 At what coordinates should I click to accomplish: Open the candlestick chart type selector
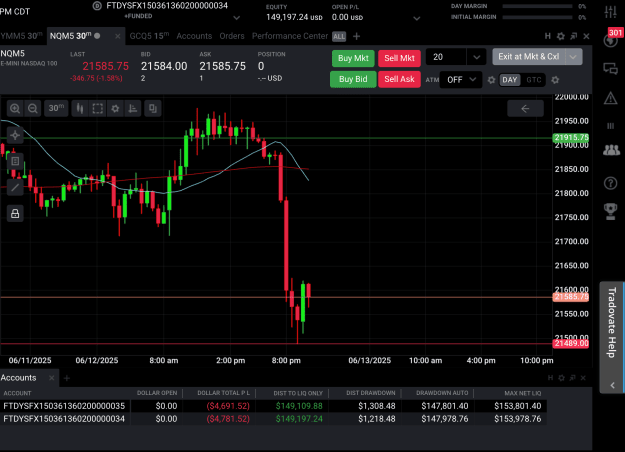[x=80, y=108]
